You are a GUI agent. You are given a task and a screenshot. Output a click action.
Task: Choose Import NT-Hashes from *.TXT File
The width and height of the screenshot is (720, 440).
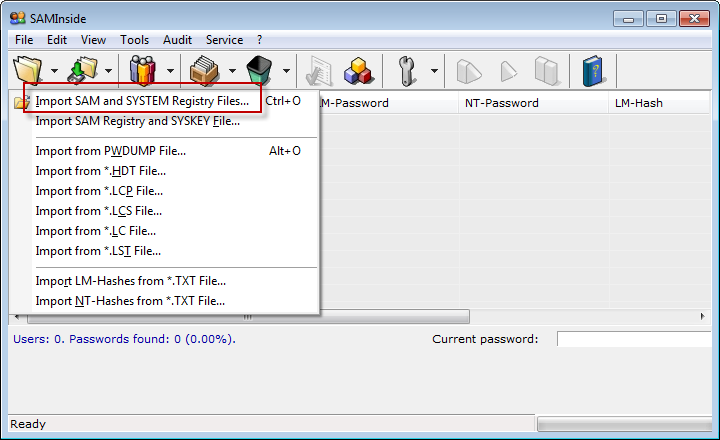pos(164,301)
